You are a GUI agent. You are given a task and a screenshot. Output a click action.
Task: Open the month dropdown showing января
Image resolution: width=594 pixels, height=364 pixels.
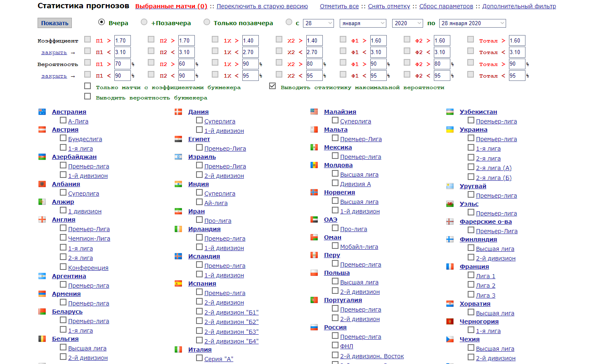363,23
